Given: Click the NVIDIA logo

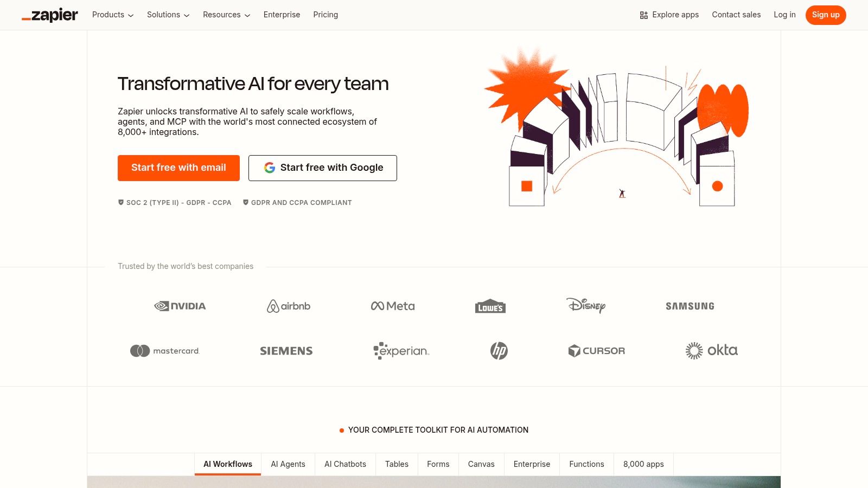Looking at the screenshot, I should click(x=180, y=306).
